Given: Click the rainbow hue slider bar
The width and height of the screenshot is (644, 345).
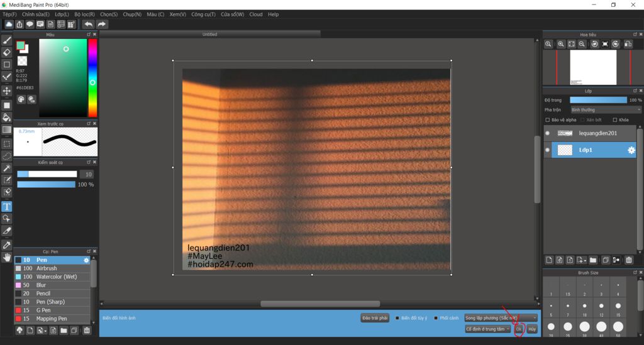Looking at the screenshot, I should click(92, 77).
